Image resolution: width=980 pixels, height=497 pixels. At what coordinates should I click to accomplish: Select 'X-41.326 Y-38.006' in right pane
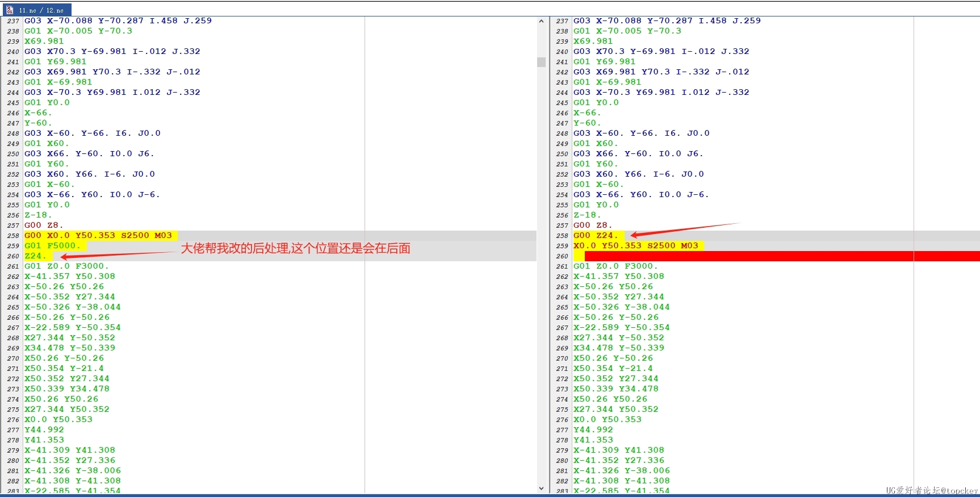(622, 471)
